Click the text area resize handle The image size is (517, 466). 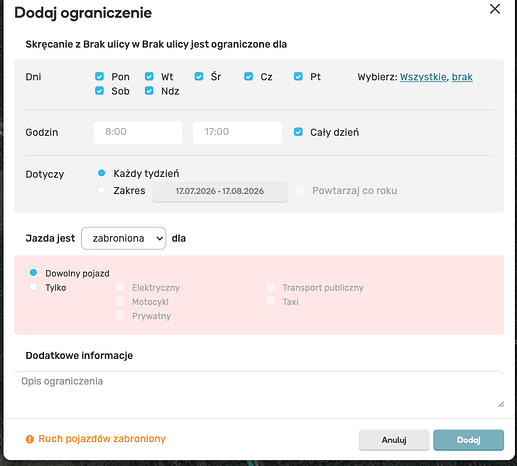click(501, 404)
